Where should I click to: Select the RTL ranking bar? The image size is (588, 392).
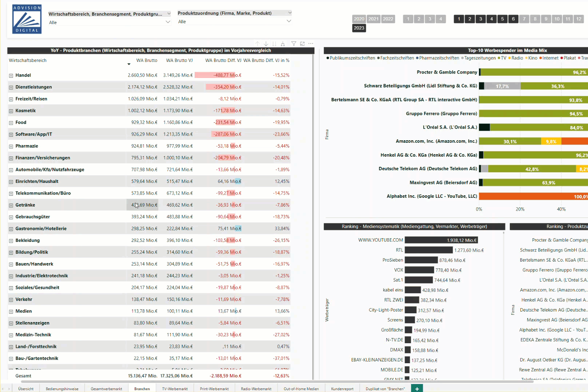[429, 250]
